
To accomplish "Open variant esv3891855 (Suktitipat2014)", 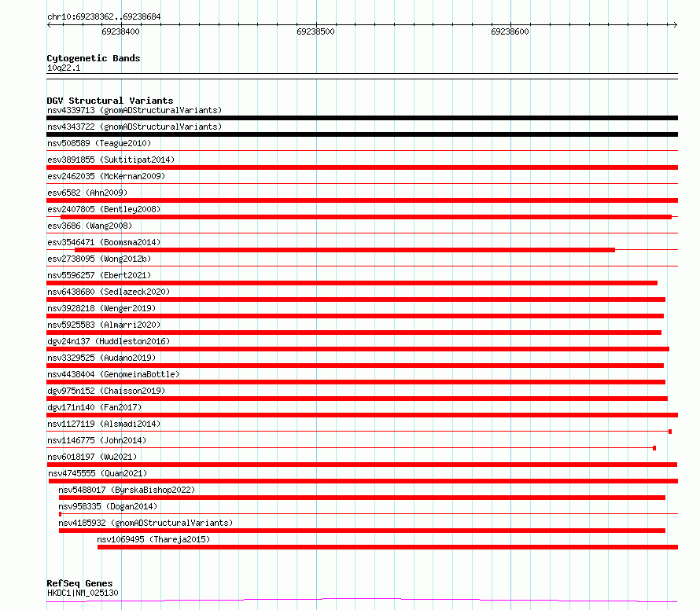I will tap(111, 160).
